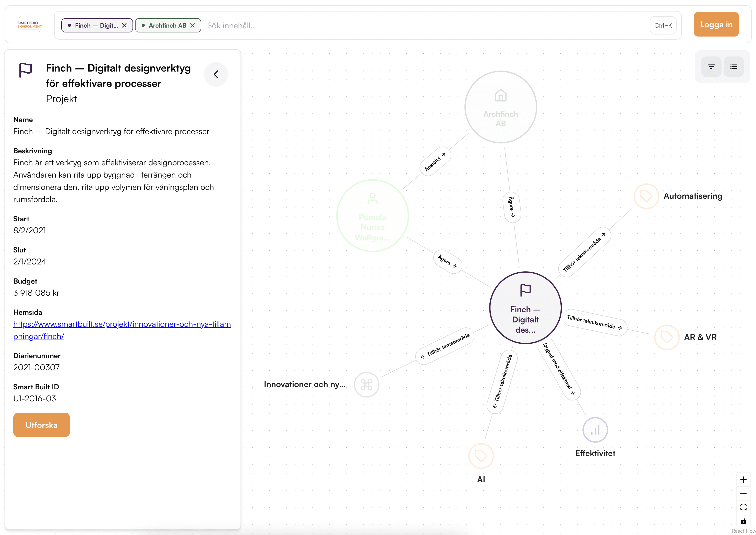Click the Effektivitet node label text
Screen dimensions: 756x535
point(595,453)
